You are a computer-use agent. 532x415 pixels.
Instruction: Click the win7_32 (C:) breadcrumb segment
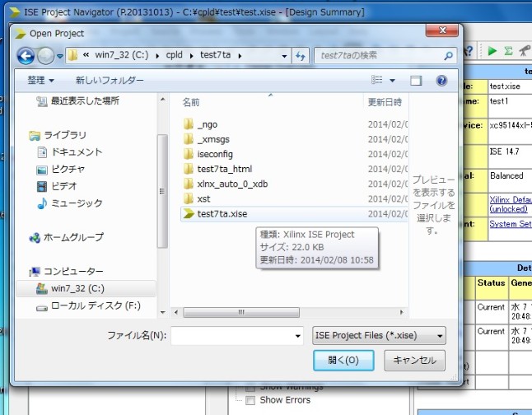pos(121,55)
